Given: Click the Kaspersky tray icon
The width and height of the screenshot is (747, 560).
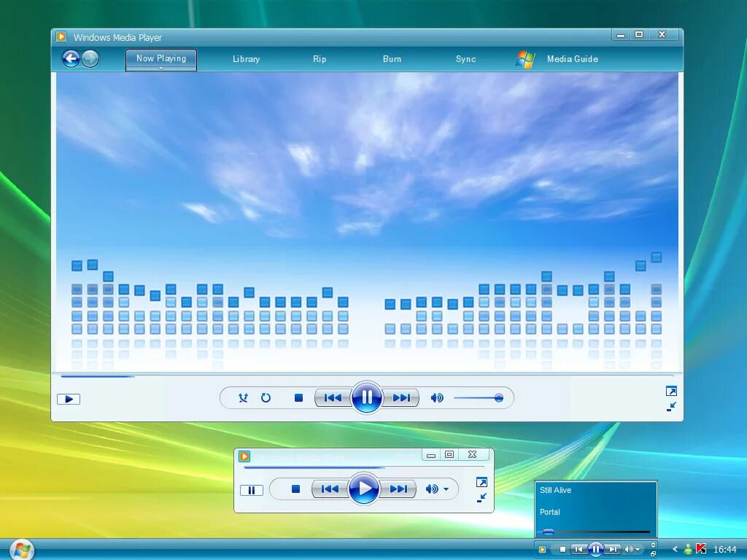Looking at the screenshot, I should tap(701, 548).
